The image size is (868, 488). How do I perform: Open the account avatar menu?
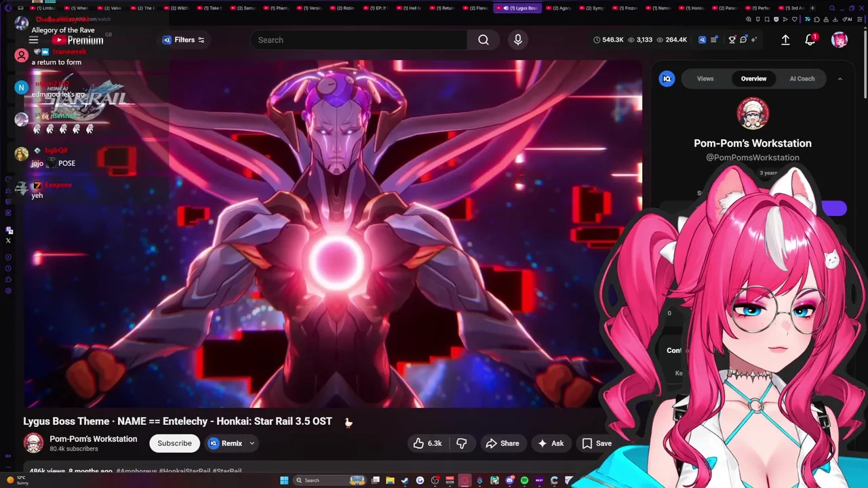point(840,40)
